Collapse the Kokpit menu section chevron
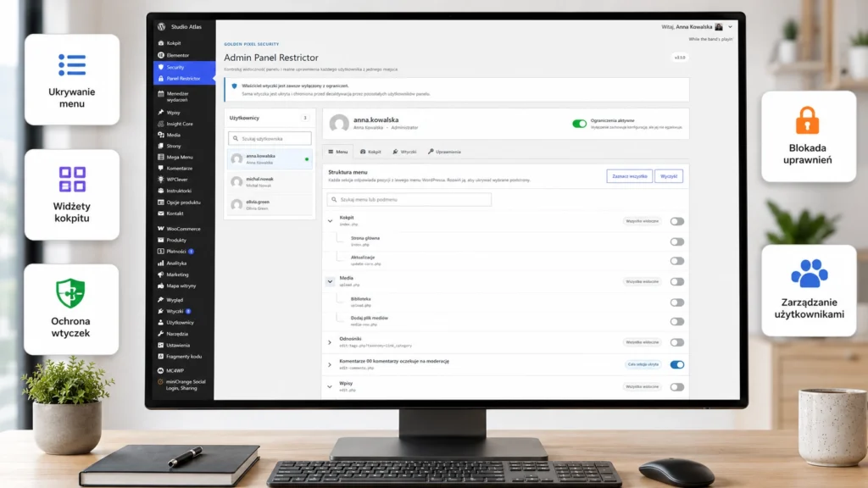868x488 pixels. [x=330, y=221]
